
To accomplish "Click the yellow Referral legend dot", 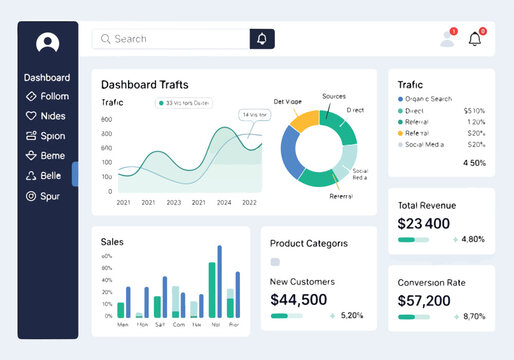I will click(x=400, y=133).
